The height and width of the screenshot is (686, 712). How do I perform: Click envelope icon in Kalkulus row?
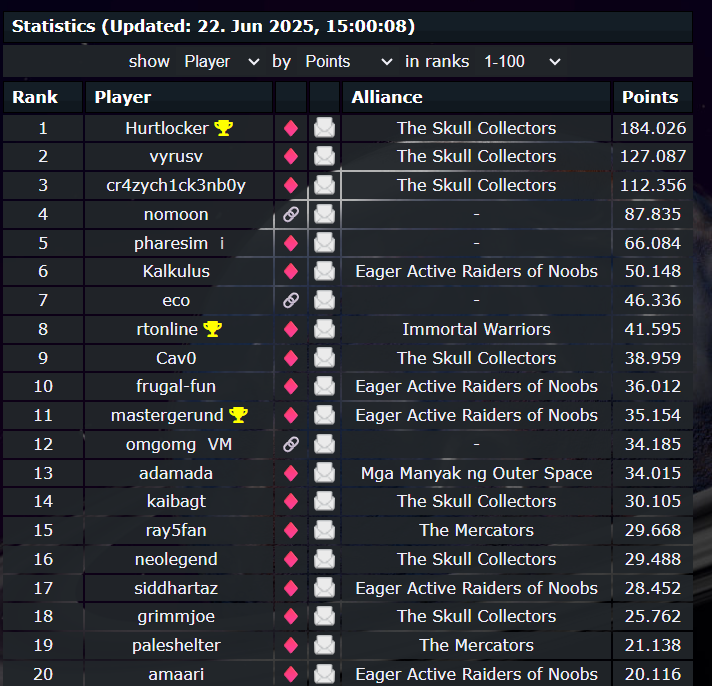tap(324, 271)
